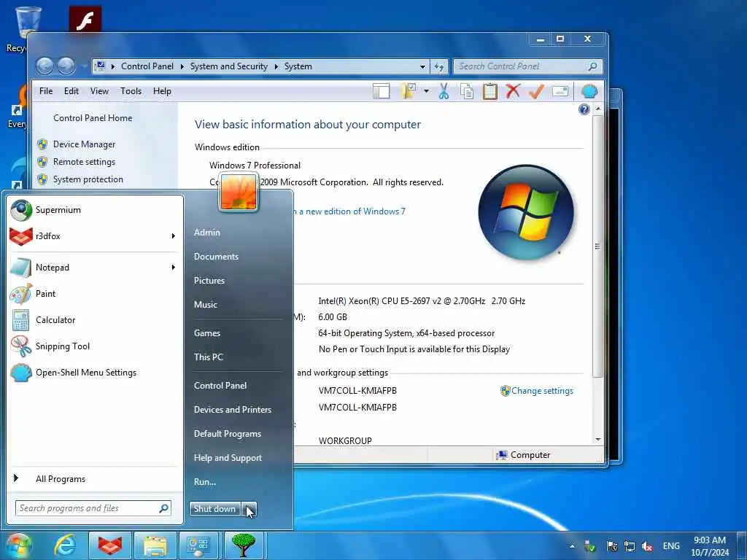Open This PC from the Start menu

(208, 357)
